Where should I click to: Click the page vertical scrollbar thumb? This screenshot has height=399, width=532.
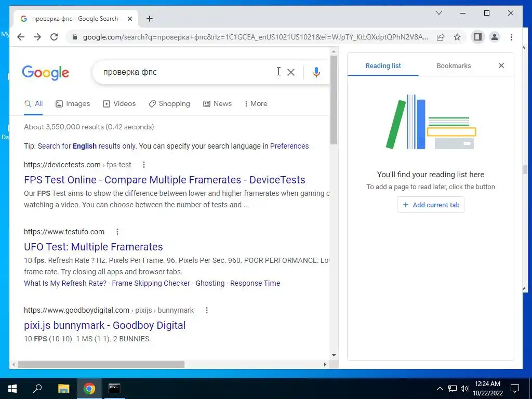click(334, 100)
